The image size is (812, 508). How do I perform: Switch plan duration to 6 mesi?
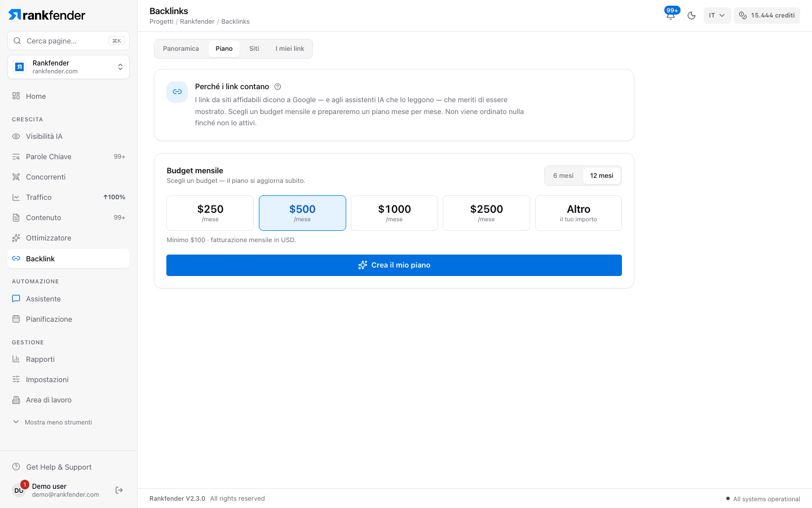point(563,176)
